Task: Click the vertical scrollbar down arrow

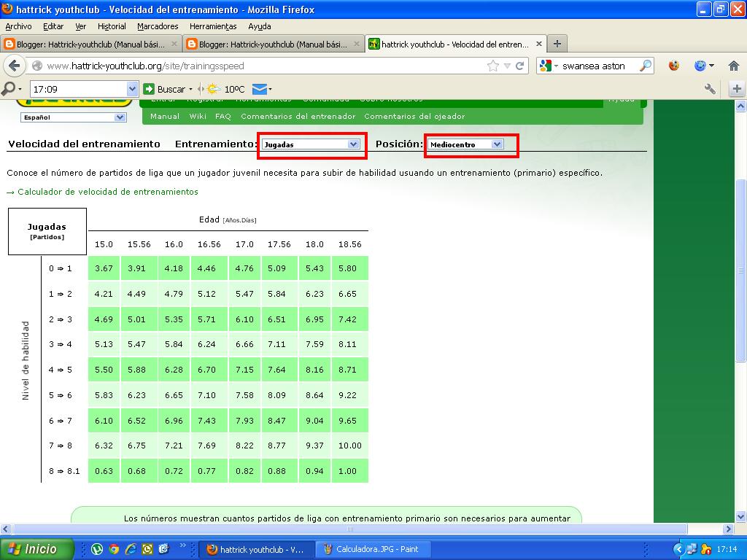Action: point(740,517)
